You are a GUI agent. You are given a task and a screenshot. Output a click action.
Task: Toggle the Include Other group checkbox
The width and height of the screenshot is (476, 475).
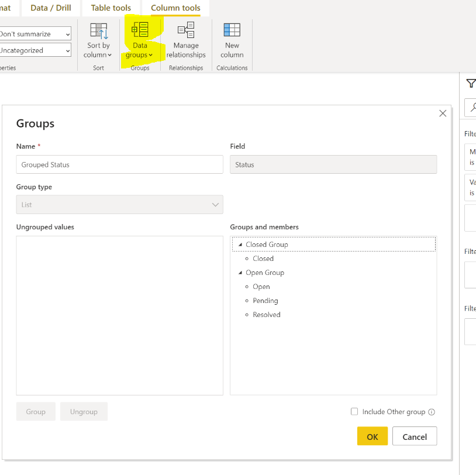[354, 411]
